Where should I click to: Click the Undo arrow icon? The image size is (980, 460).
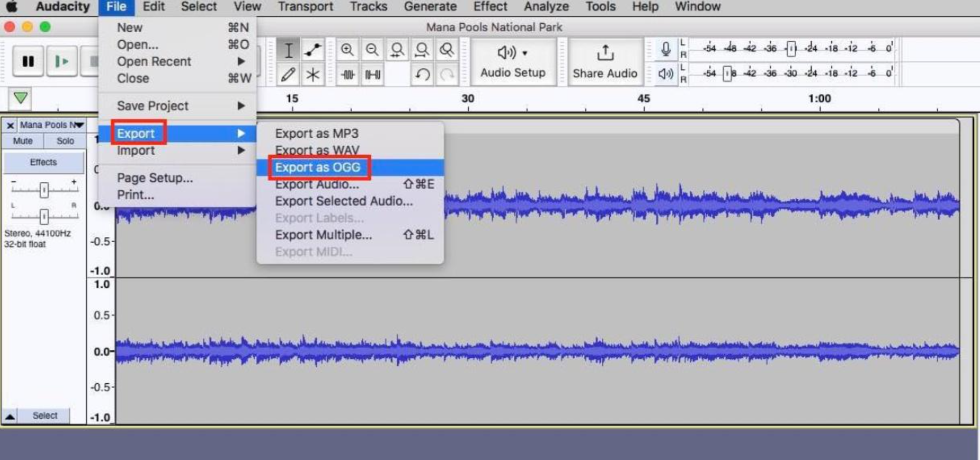(x=422, y=74)
